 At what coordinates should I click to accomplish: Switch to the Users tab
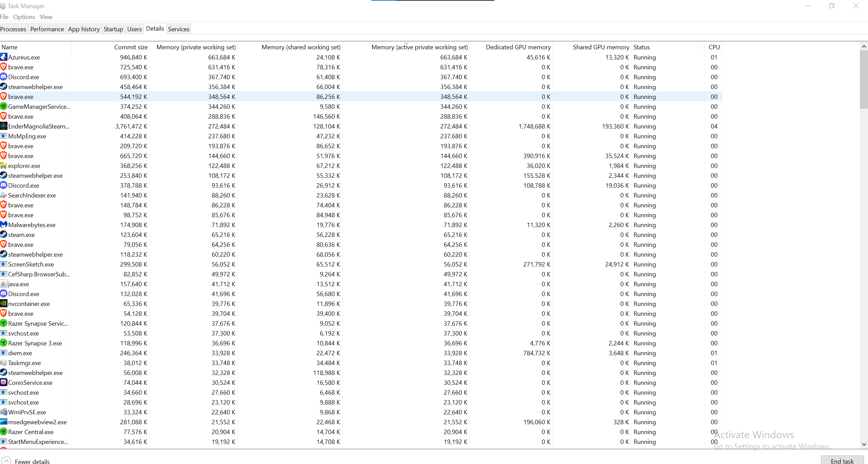point(134,29)
